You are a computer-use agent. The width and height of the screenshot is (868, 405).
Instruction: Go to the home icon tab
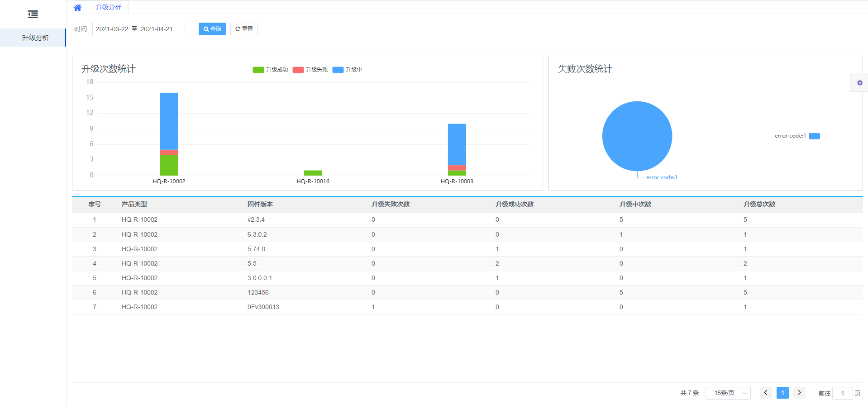pos(77,8)
